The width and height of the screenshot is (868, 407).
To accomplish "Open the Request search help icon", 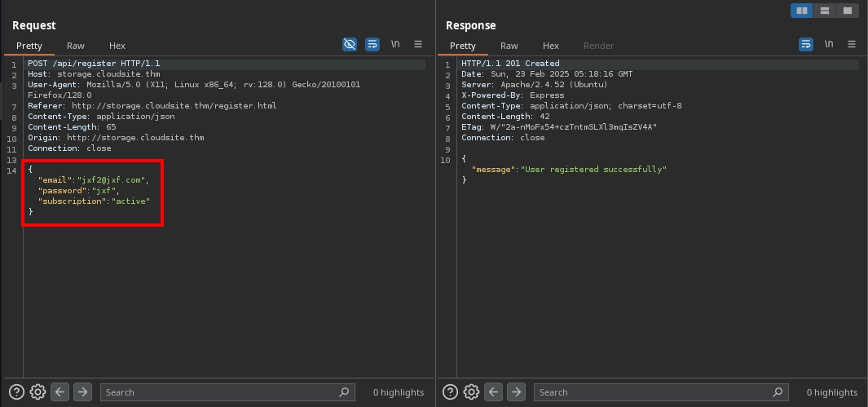I will pos(16,392).
